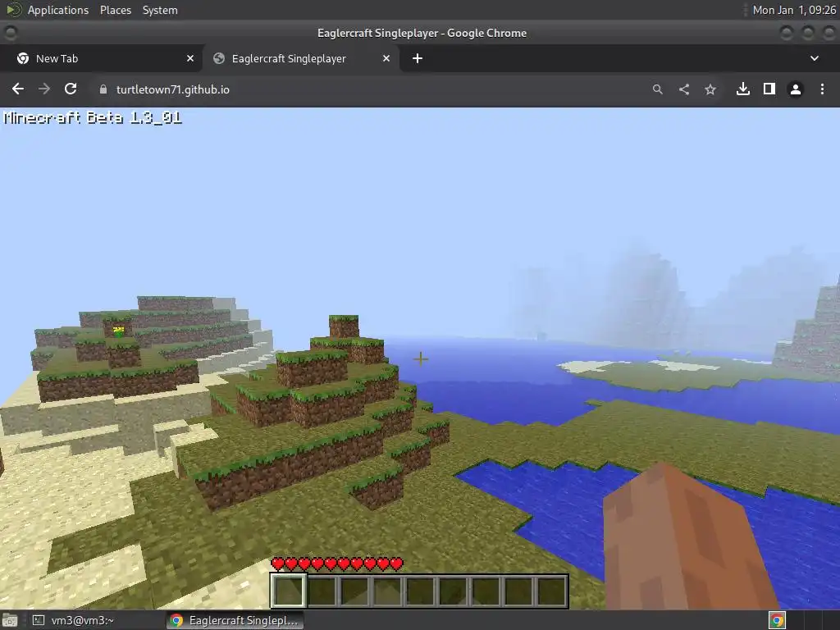840x630 pixels.
Task: Switch to the New Tab tab
Action: (x=101, y=58)
